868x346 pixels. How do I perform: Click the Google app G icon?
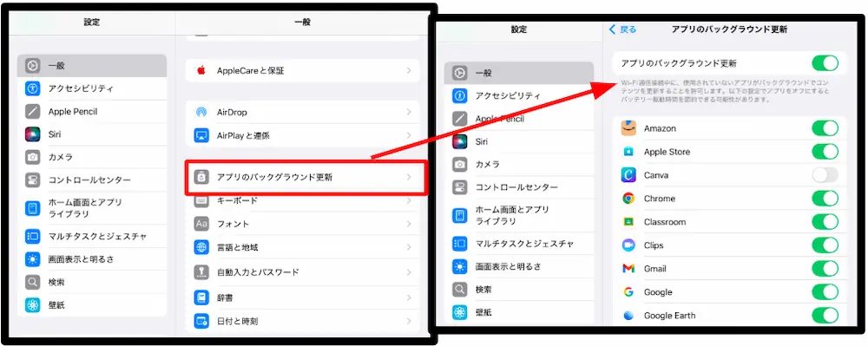tap(628, 292)
